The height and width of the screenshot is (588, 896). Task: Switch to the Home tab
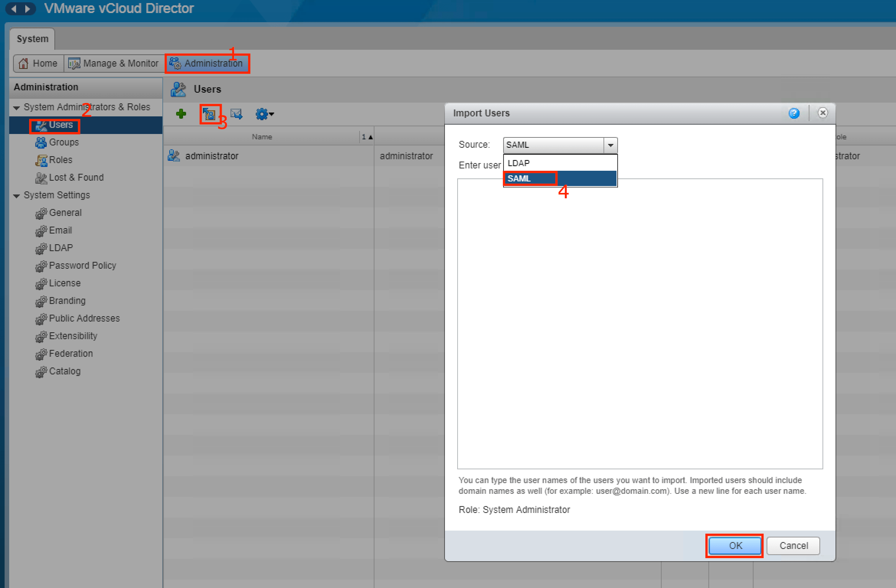[x=38, y=64]
